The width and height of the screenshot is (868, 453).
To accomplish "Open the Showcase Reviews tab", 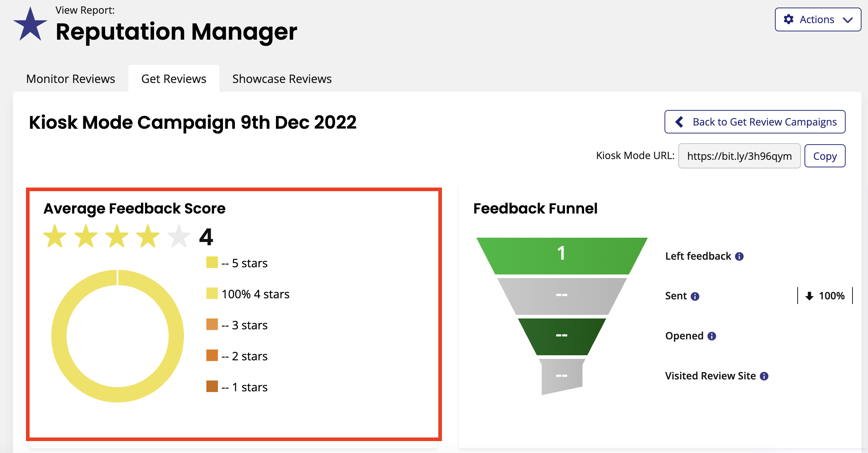I will click(282, 79).
